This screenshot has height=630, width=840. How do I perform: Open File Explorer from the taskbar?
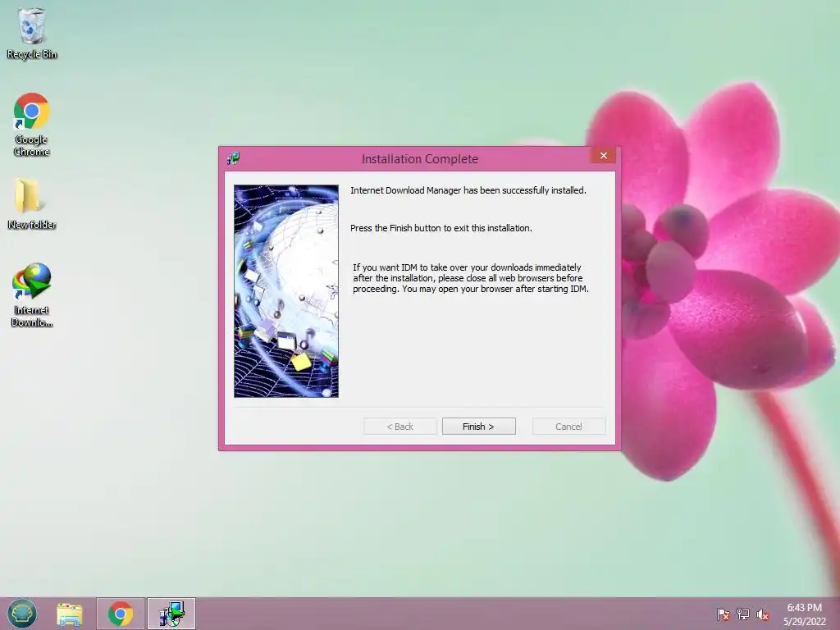(x=70, y=614)
